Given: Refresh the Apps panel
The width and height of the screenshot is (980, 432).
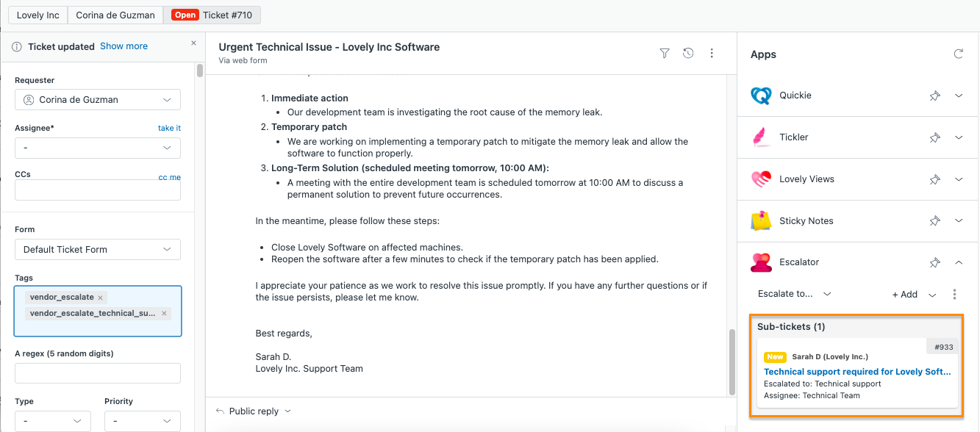Looking at the screenshot, I should pos(959,54).
